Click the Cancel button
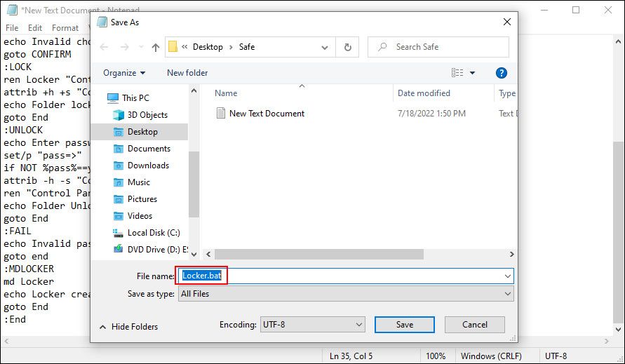 click(x=475, y=325)
